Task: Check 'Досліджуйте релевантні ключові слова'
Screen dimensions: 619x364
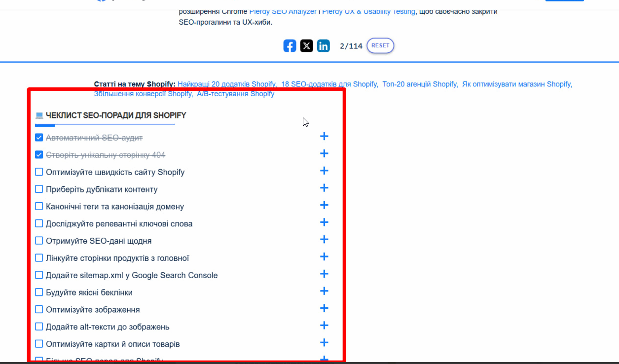Action: 39,223
